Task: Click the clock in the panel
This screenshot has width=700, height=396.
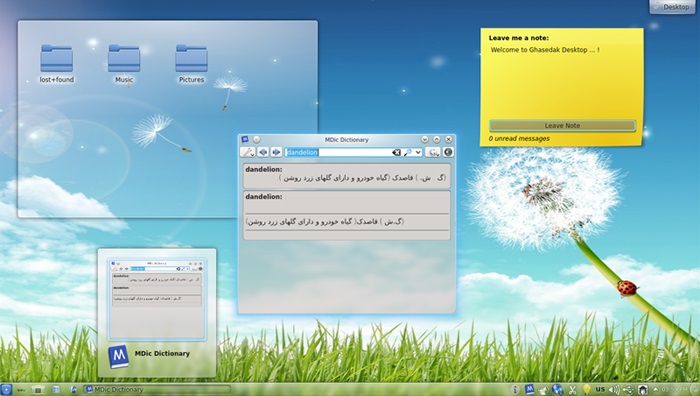Action: (674, 390)
